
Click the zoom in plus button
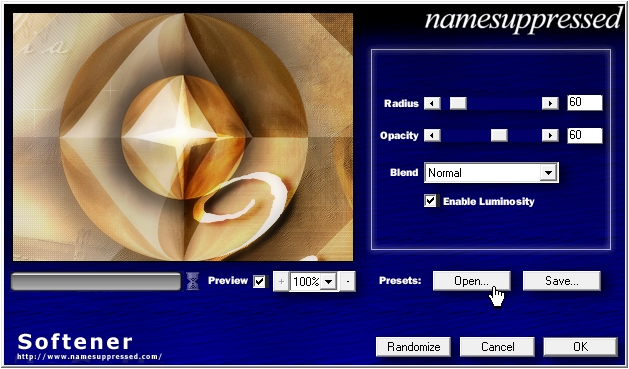[x=281, y=282]
